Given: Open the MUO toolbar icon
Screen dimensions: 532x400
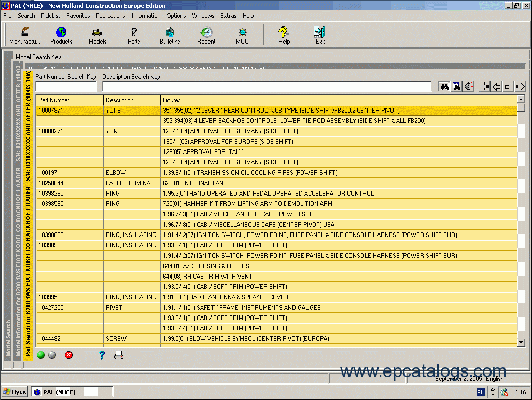Looking at the screenshot, I should (x=242, y=35).
